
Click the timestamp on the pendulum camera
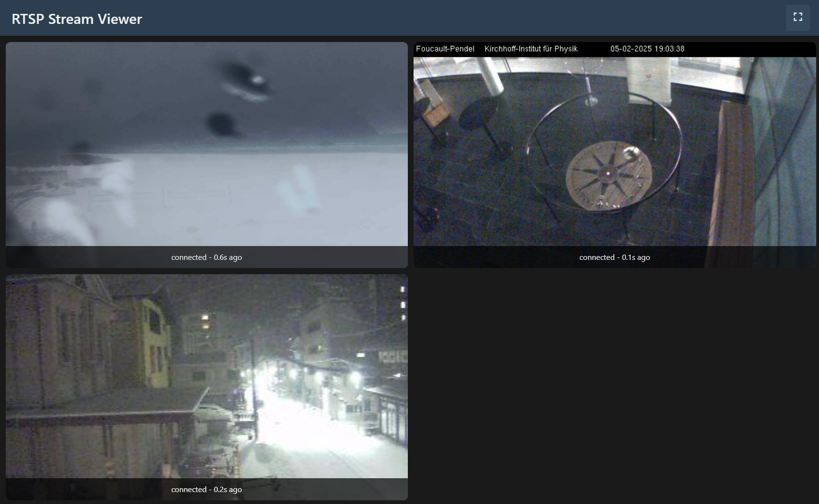(648, 48)
